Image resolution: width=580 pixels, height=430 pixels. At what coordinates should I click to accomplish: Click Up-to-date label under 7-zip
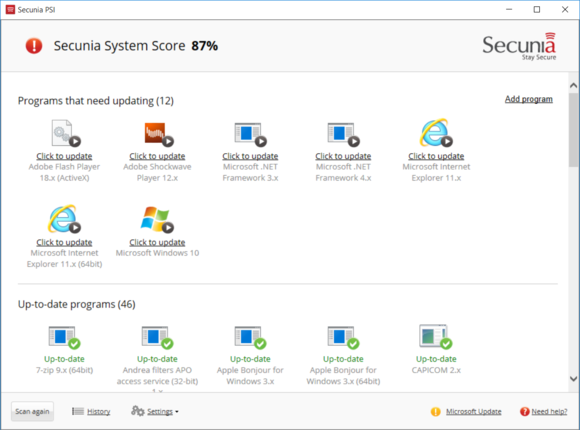(x=64, y=359)
